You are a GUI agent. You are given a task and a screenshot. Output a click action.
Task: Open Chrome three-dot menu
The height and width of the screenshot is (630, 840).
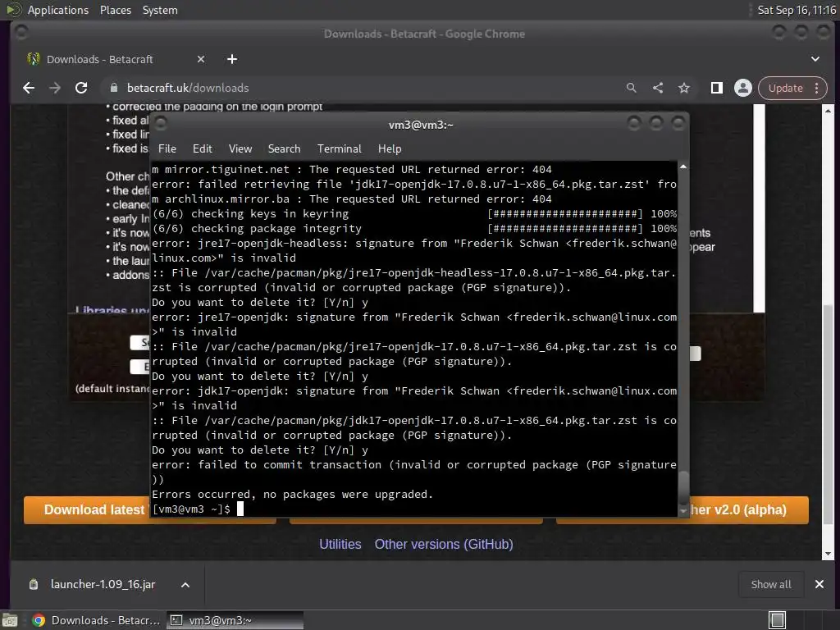click(817, 88)
